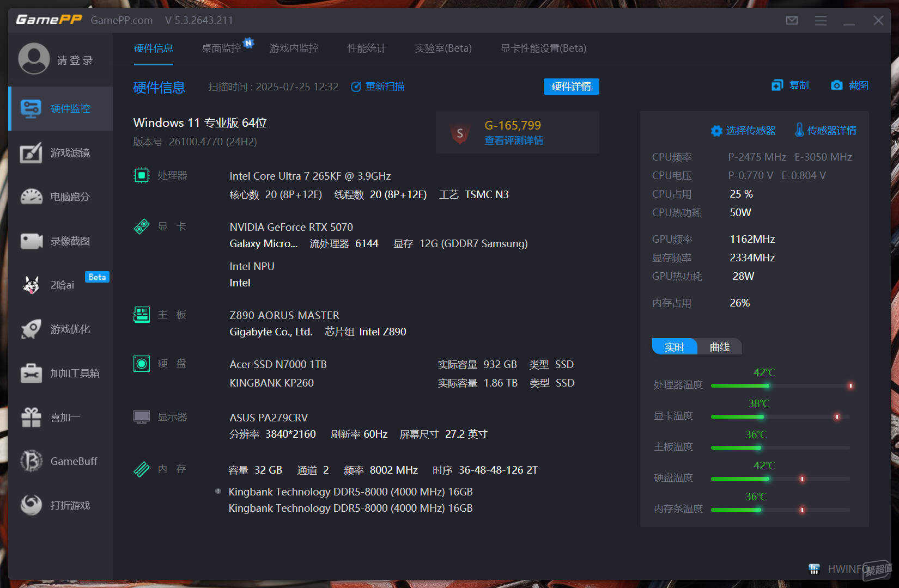
Task: Click the 内存 memory icon
Action: pos(142,469)
